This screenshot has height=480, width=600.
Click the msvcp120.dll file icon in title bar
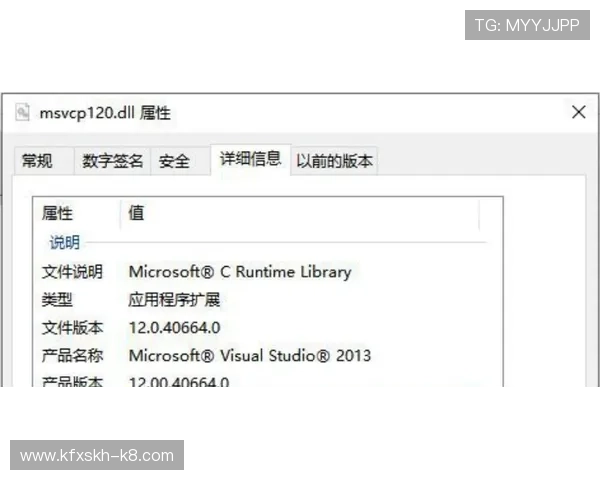point(22,113)
